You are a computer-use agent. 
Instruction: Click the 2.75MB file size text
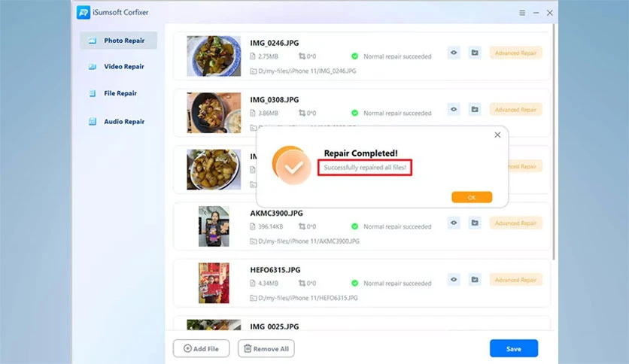pos(268,56)
